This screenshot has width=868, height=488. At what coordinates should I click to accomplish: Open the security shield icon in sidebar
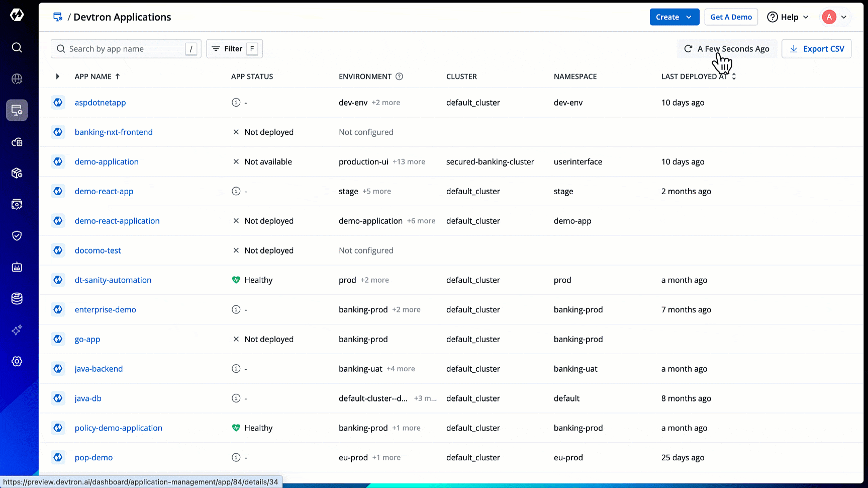click(x=17, y=235)
